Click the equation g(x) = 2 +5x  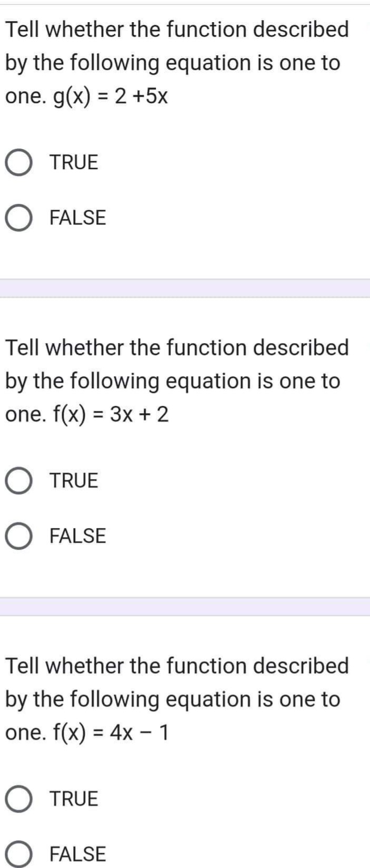tap(111, 95)
